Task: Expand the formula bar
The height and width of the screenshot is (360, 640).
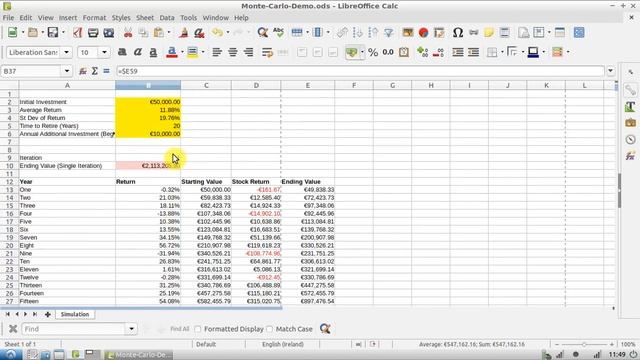Action: point(611,71)
